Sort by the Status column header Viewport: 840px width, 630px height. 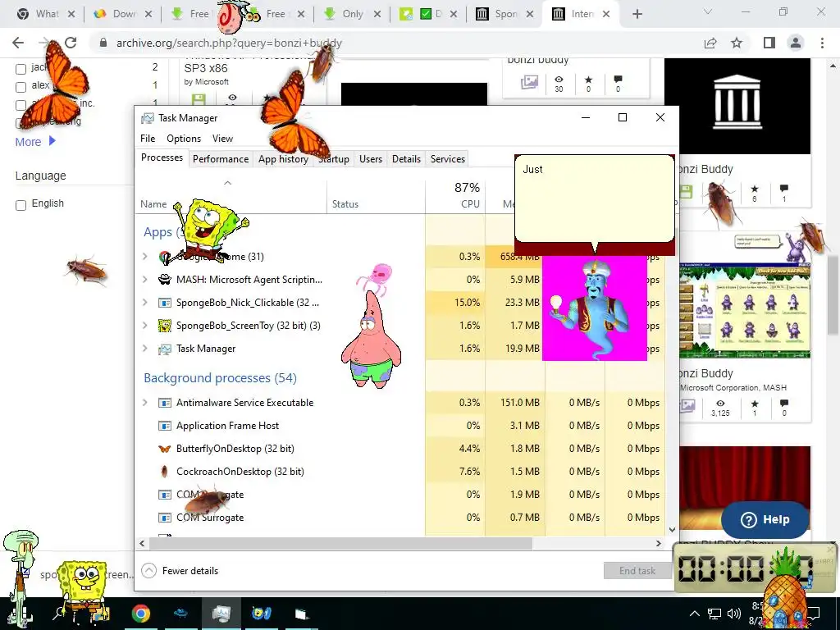coord(376,196)
